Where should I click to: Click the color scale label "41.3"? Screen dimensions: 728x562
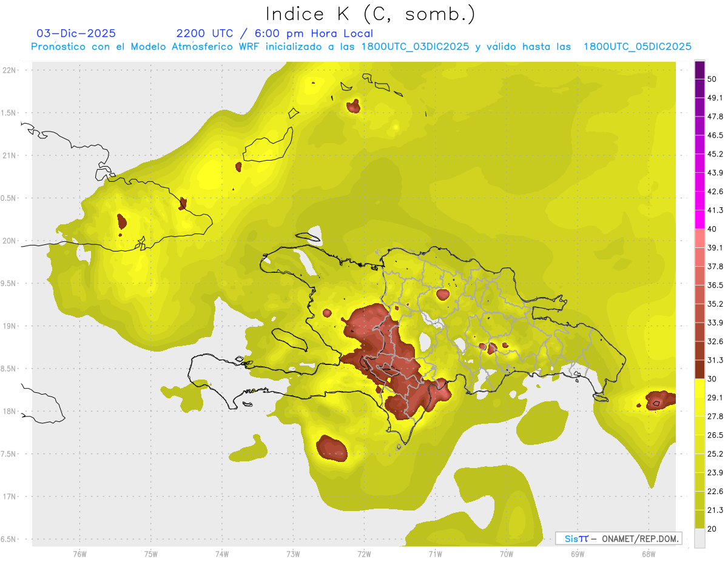pyautogui.click(x=715, y=210)
